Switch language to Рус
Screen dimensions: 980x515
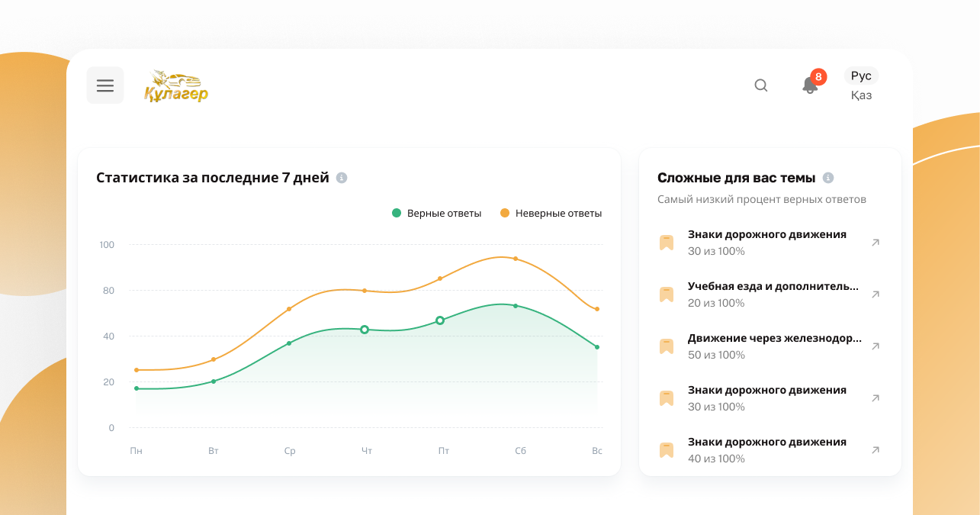861,76
